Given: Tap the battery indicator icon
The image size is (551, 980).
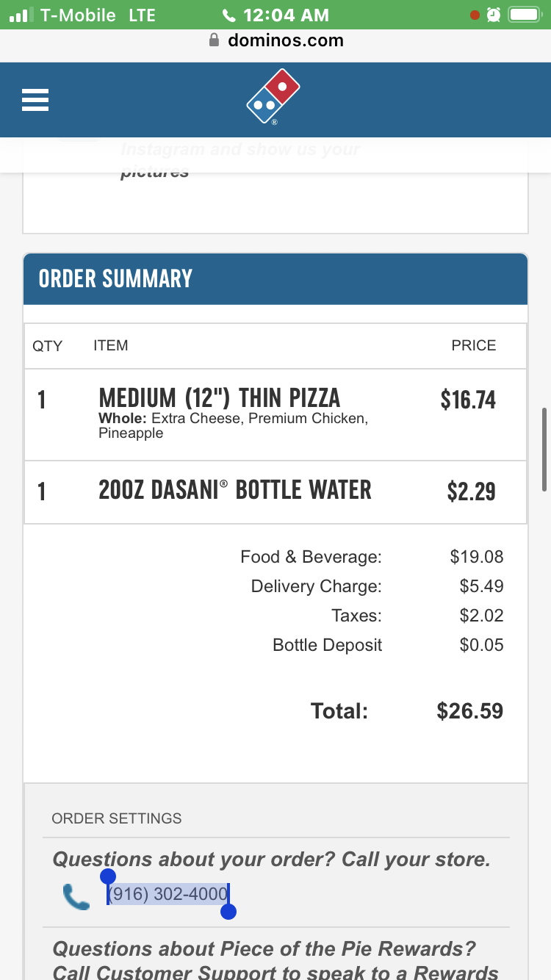Looking at the screenshot, I should (x=525, y=15).
